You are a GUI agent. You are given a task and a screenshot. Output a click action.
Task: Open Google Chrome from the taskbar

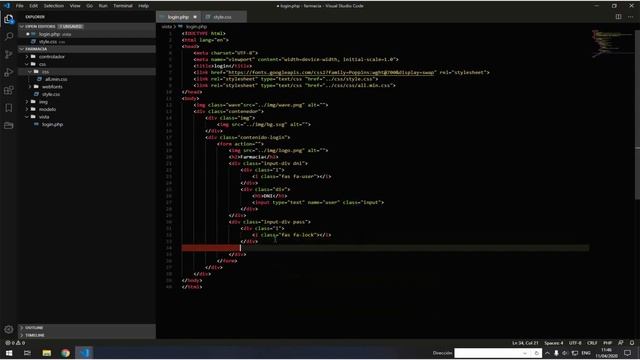(x=65, y=353)
